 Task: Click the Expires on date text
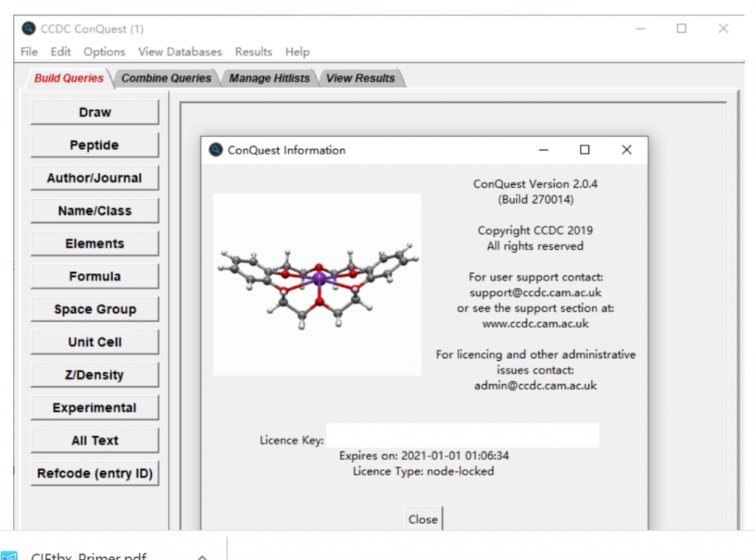(424, 455)
